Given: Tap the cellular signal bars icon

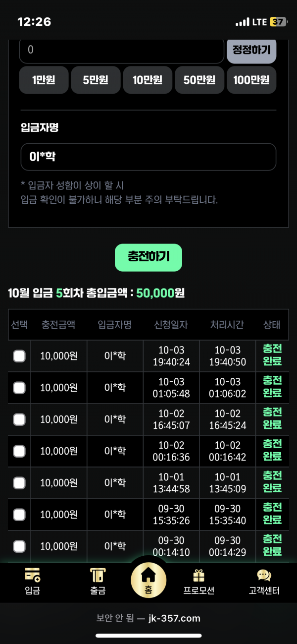Looking at the screenshot, I should coord(243,22).
